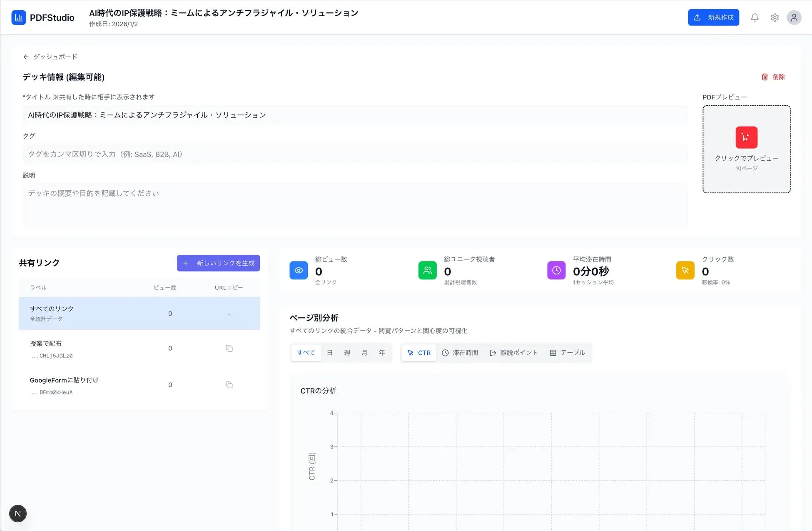The width and height of the screenshot is (812, 531).
Task: Open the notification bell
Action: click(755, 17)
